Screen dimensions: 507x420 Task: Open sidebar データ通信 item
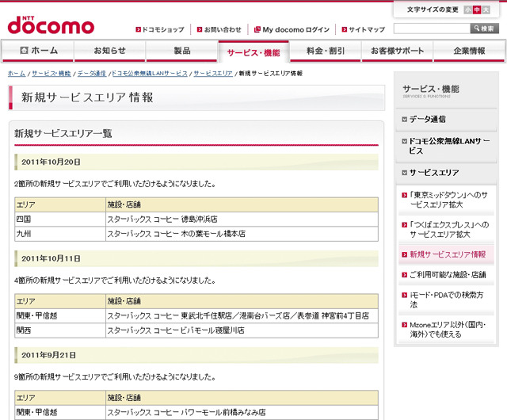tap(446, 120)
